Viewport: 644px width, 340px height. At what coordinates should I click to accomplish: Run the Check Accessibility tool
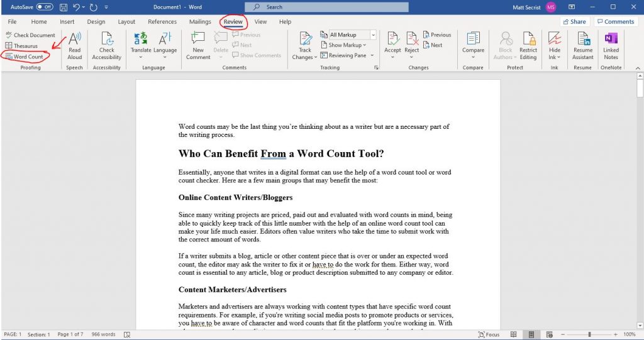[107, 46]
